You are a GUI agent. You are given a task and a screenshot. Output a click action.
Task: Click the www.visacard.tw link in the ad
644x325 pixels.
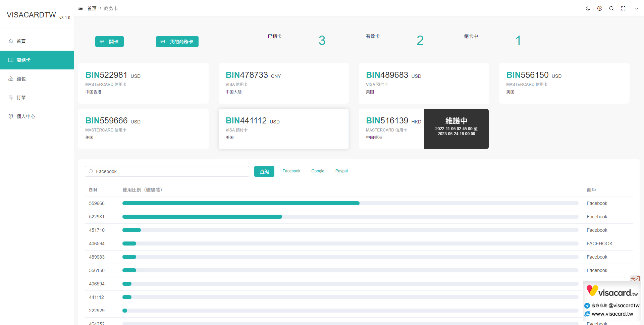[x=612, y=314]
